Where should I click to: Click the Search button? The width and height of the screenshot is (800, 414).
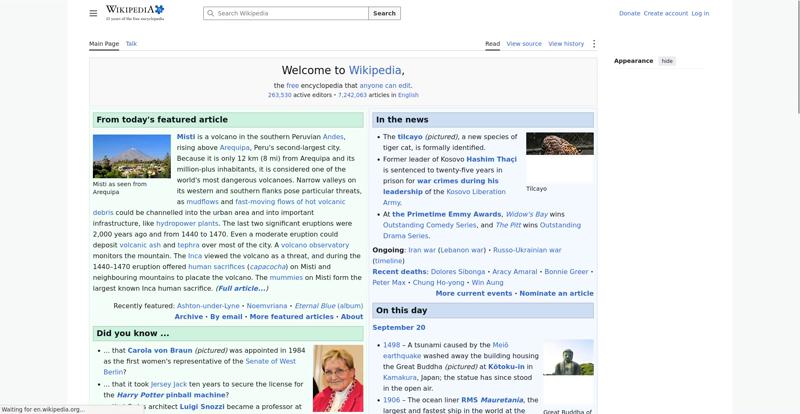coord(384,13)
